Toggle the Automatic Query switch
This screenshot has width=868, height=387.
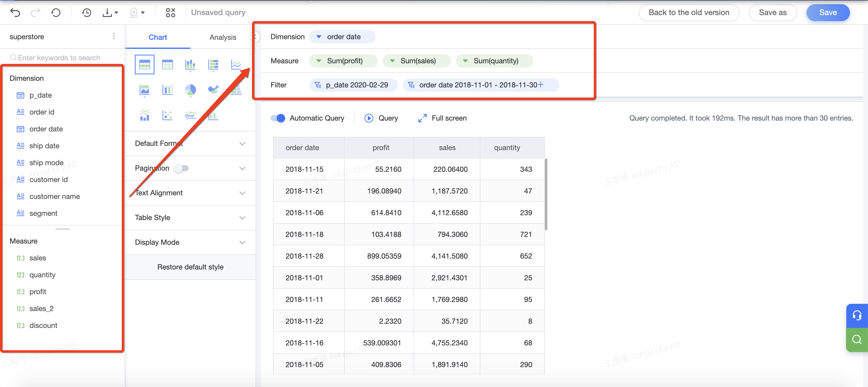[278, 118]
